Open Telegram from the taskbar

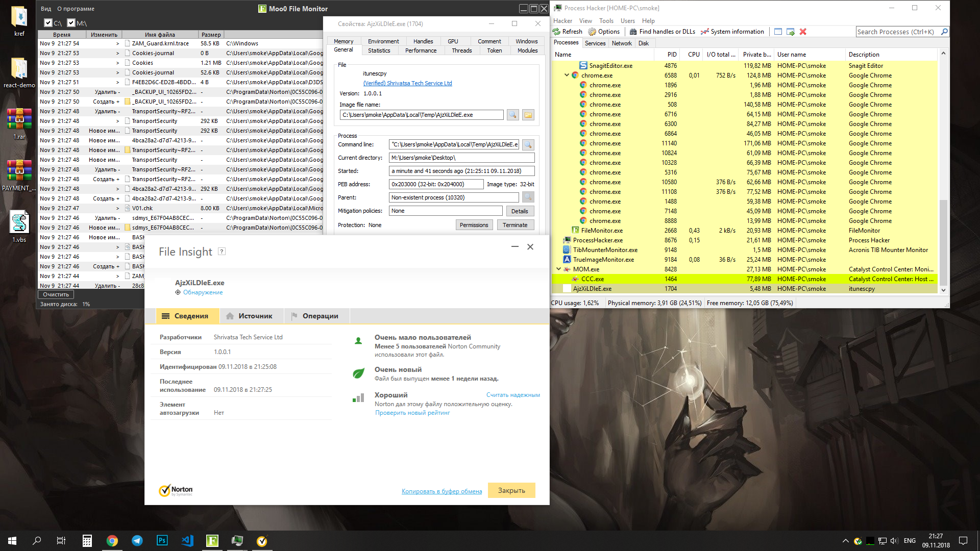[x=137, y=541]
